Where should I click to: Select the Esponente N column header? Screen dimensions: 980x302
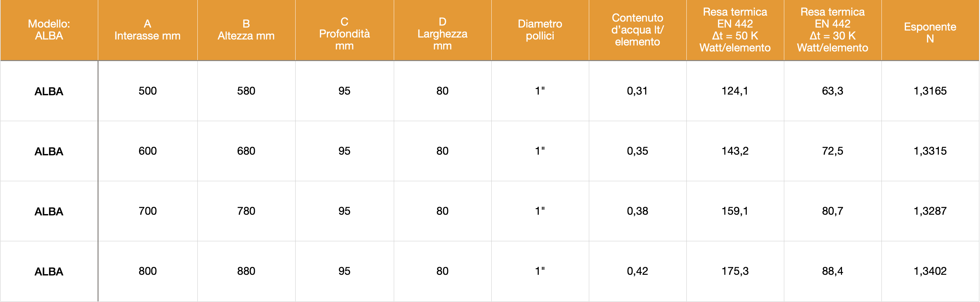tap(930, 30)
